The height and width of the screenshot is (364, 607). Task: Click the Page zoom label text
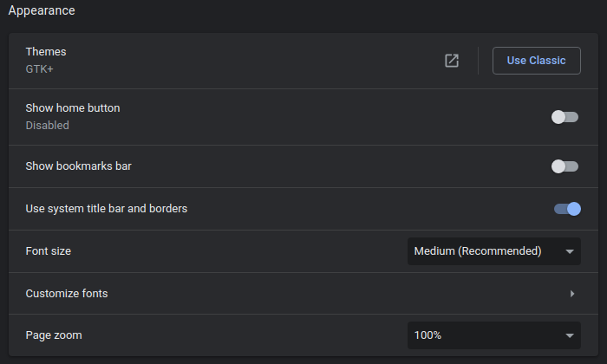coord(54,335)
